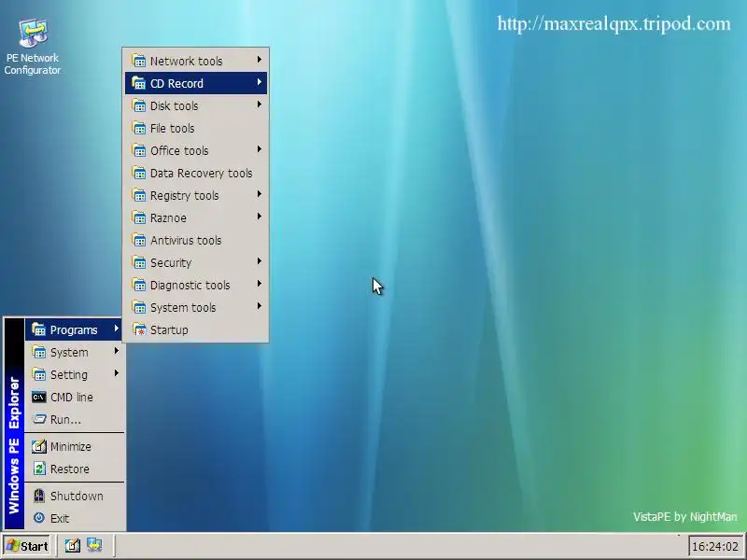747x560 pixels.
Task: Expand the CD Record submenu arrow
Action: tap(260, 82)
